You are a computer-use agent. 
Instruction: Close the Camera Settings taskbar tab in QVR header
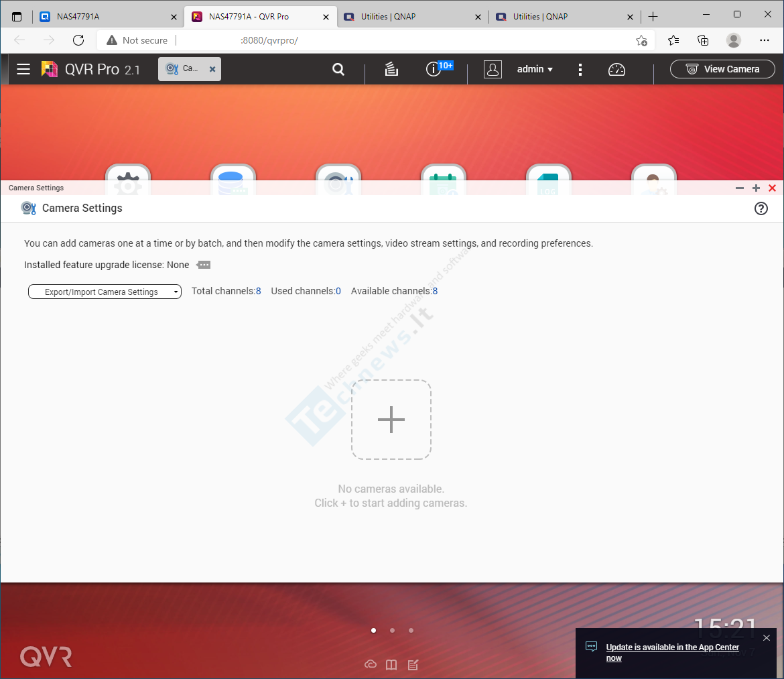point(212,69)
